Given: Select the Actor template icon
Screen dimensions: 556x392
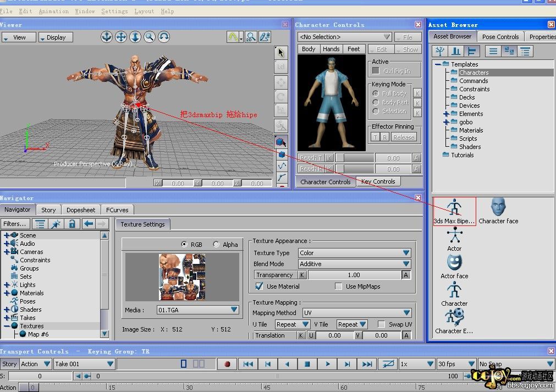Looking at the screenshot, I should pos(454,239).
